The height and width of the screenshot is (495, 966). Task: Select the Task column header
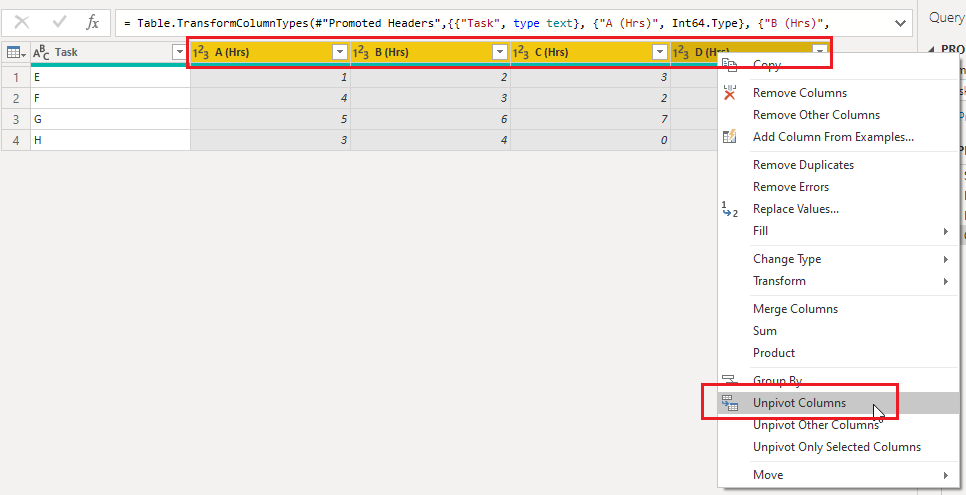pyautogui.click(x=110, y=53)
